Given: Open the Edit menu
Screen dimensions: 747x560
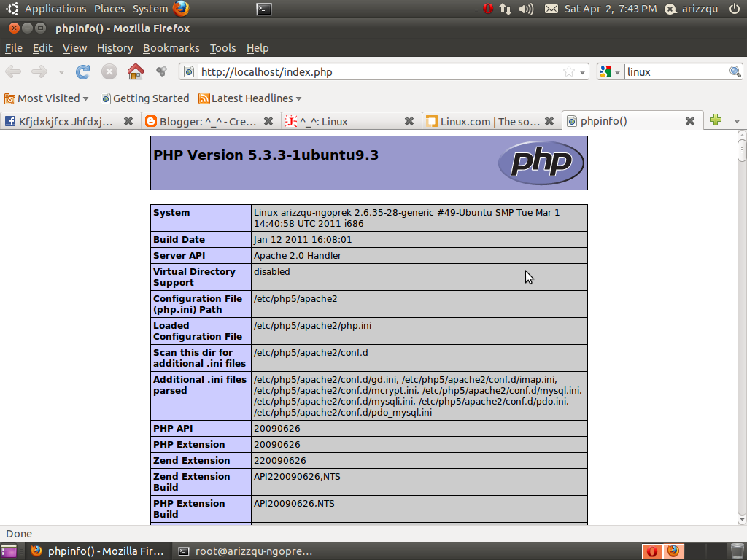Looking at the screenshot, I should pos(42,48).
